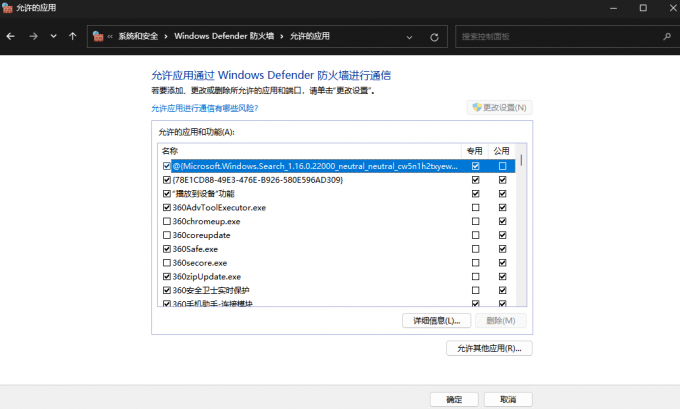This screenshot has width=680, height=409.
Task: Toggle 360AdvToolExecutor.exe enable checkbox
Action: [x=167, y=208]
